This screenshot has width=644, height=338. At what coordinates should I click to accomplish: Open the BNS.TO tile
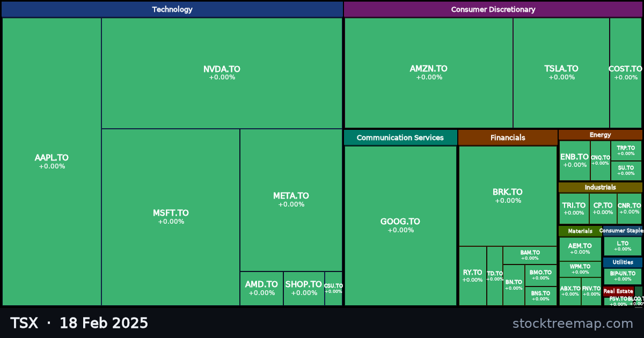pyautogui.click(x=540, y=296)
